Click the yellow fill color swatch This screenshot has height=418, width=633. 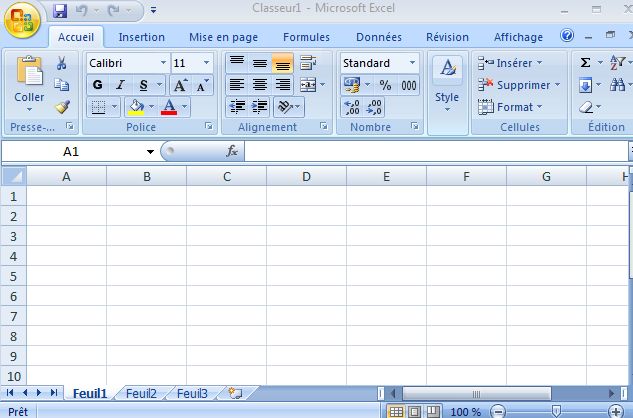click(x=135, y=107)
